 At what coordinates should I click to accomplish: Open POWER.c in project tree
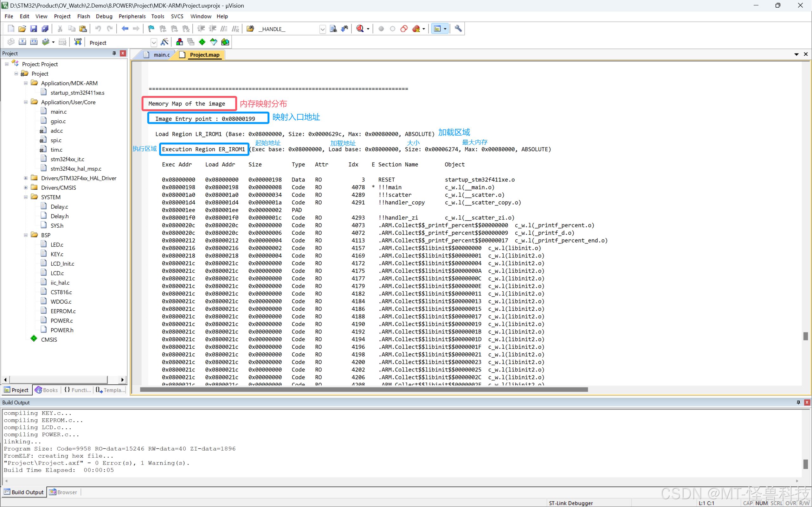(x=61, y=320)
